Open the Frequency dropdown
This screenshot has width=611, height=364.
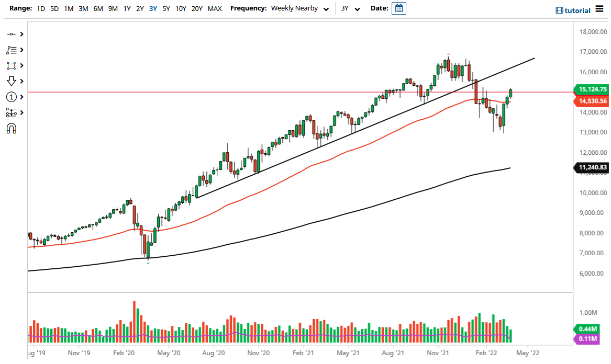(298, 8)
